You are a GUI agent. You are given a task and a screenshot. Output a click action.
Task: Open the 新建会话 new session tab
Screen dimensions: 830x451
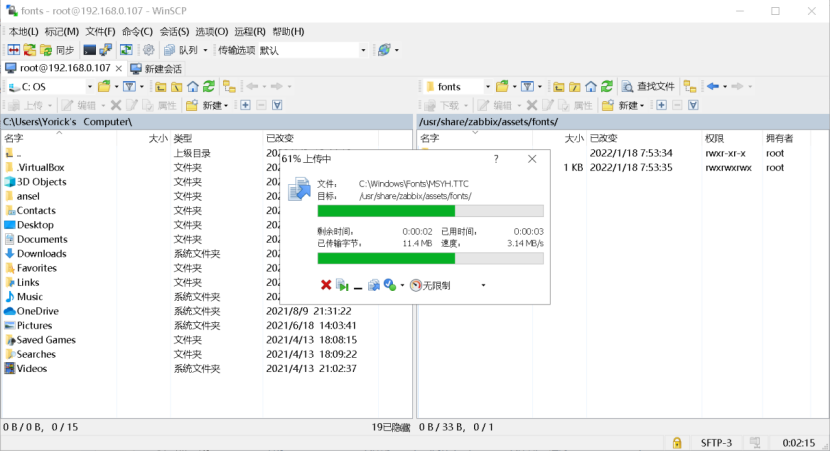pyautogui.click(x=156, y=69)
